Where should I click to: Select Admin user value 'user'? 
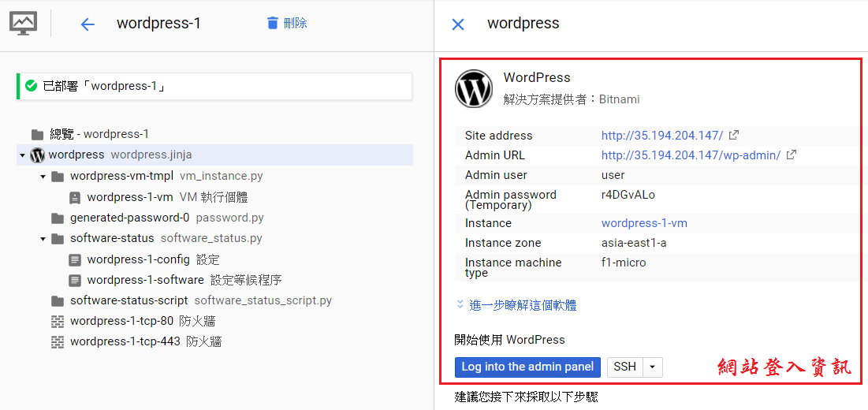pos(613,175)
